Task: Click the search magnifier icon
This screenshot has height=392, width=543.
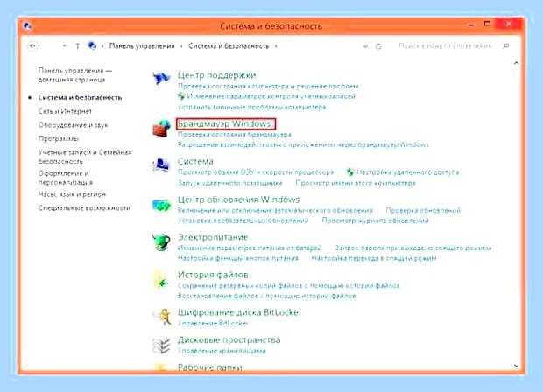Action: (506, 46)
